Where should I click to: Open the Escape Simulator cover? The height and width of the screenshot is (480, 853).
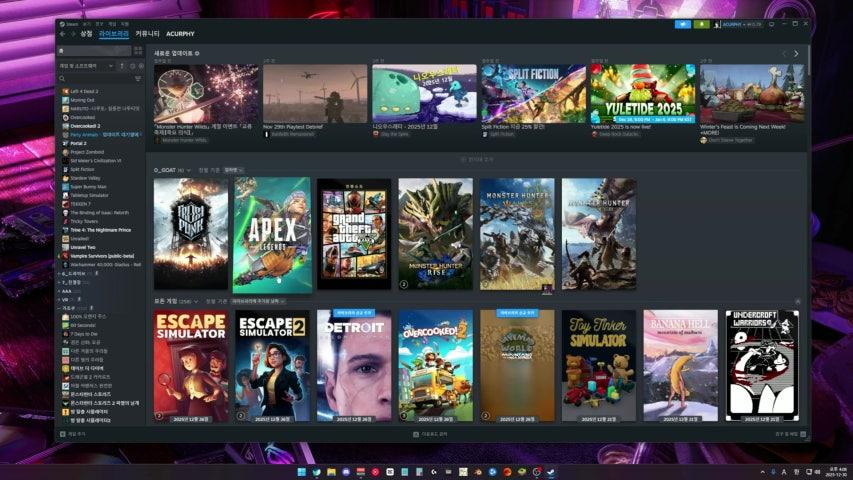[x=191, y=366]
